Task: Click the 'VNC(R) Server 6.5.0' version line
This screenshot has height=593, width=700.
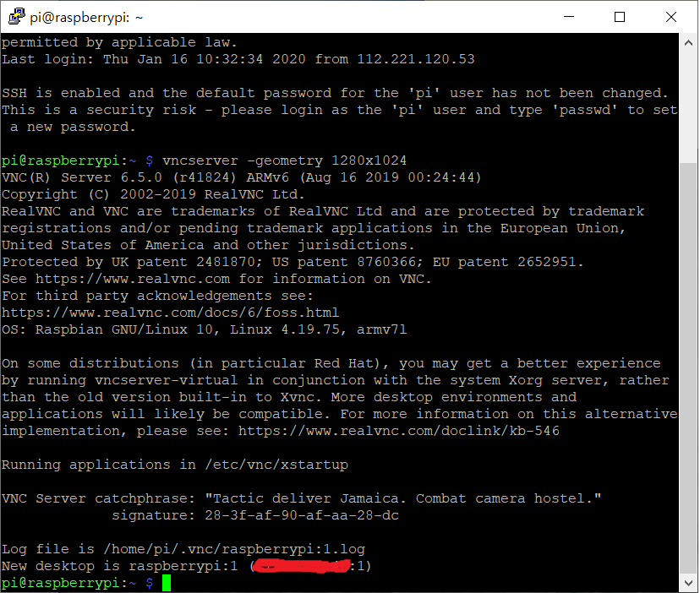Action: pyautogui.click(x=241, y=177)
